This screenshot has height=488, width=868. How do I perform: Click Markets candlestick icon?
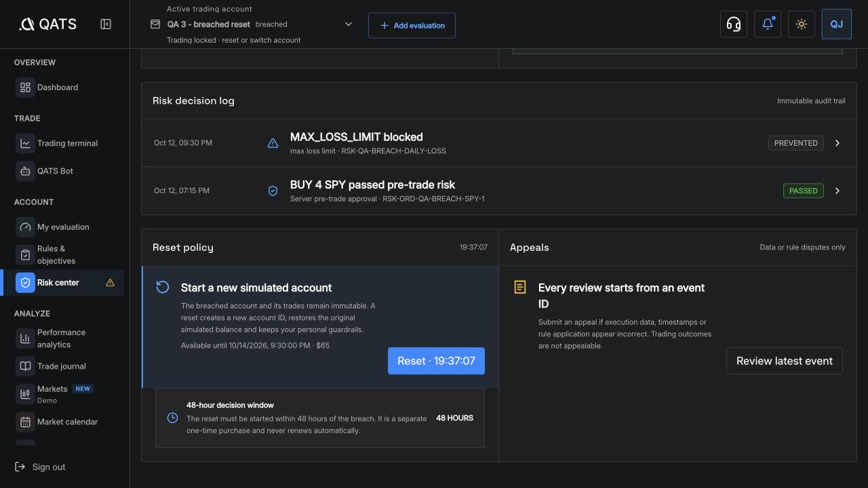pyautogui.click(x=26, y=394)
